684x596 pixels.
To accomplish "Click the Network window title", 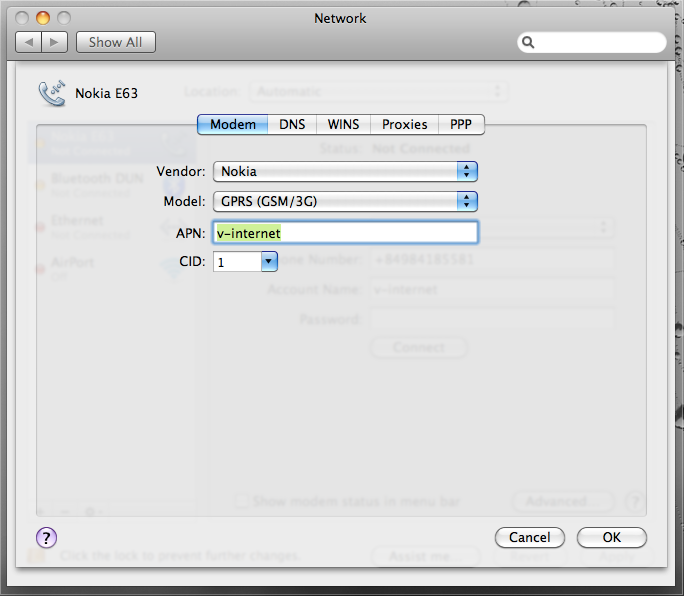I will click(x=340, y=18).
